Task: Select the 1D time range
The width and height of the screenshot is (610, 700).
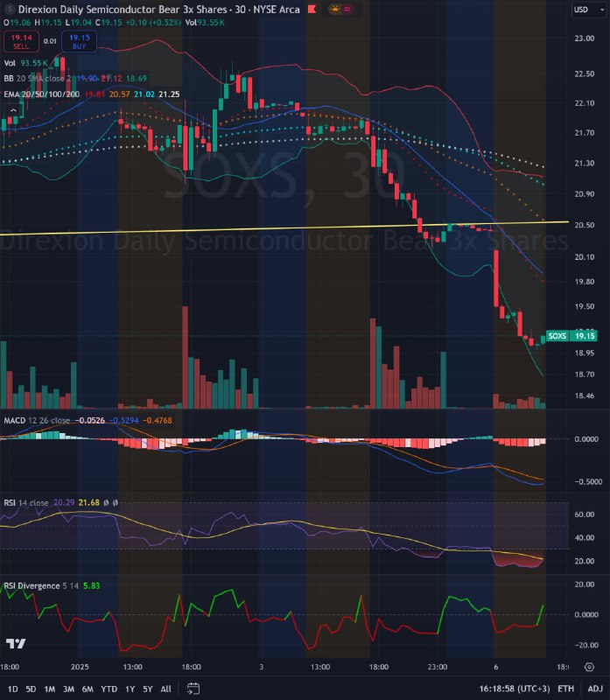Action: click(x=13, y=689)
